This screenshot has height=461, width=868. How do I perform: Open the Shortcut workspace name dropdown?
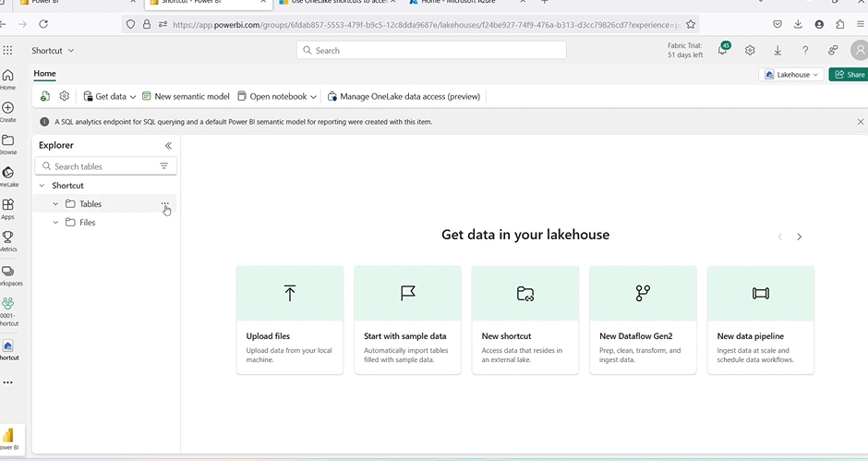tap(53, 51)
